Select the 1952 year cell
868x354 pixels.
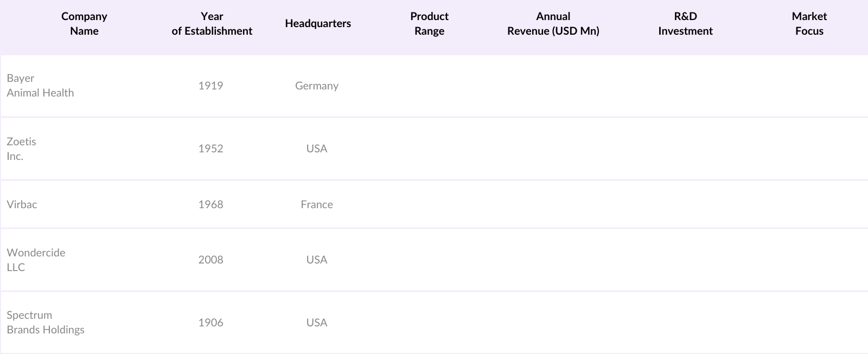(210, 149)
